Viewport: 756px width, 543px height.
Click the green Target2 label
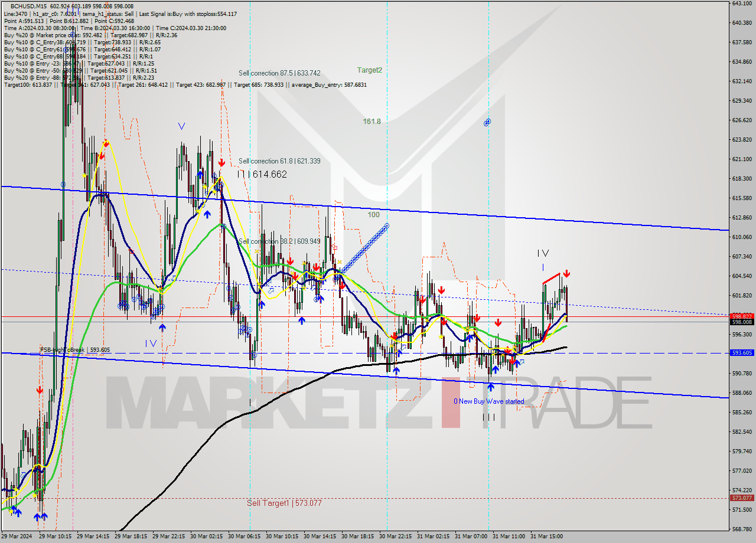[370, 70]
